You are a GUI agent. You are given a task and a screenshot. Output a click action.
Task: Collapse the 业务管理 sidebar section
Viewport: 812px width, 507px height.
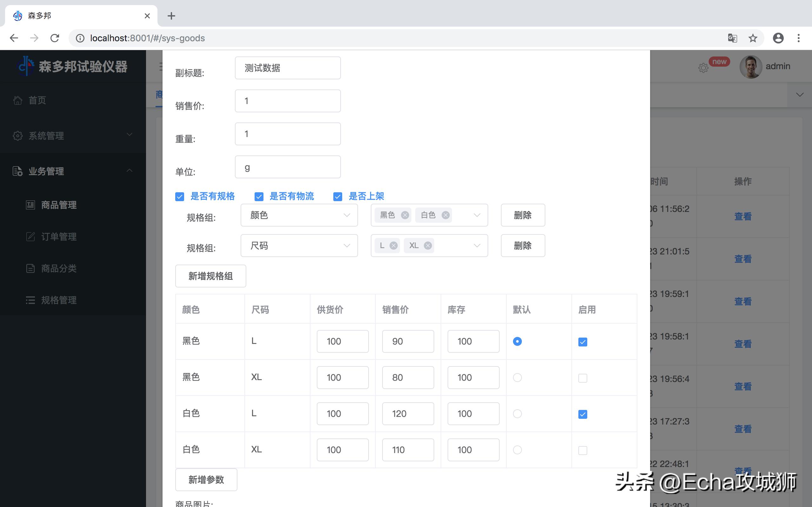pos(130,171)
